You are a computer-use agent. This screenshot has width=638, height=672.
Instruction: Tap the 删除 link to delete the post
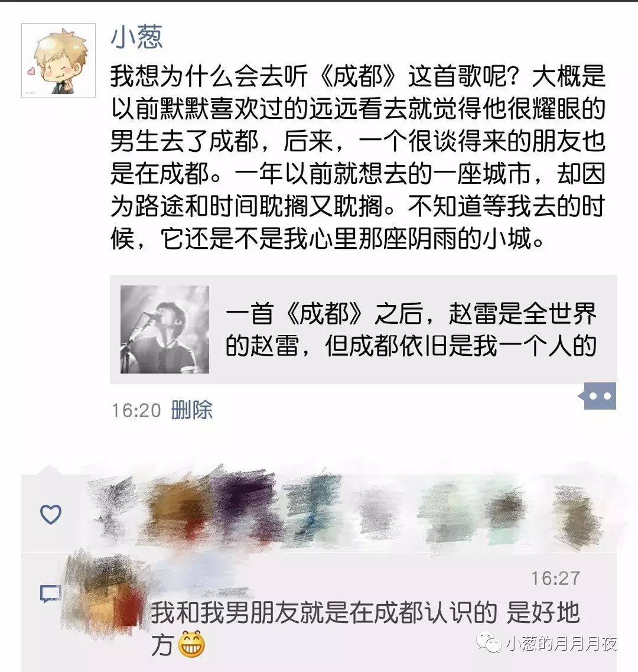click(x=191, y=410)
